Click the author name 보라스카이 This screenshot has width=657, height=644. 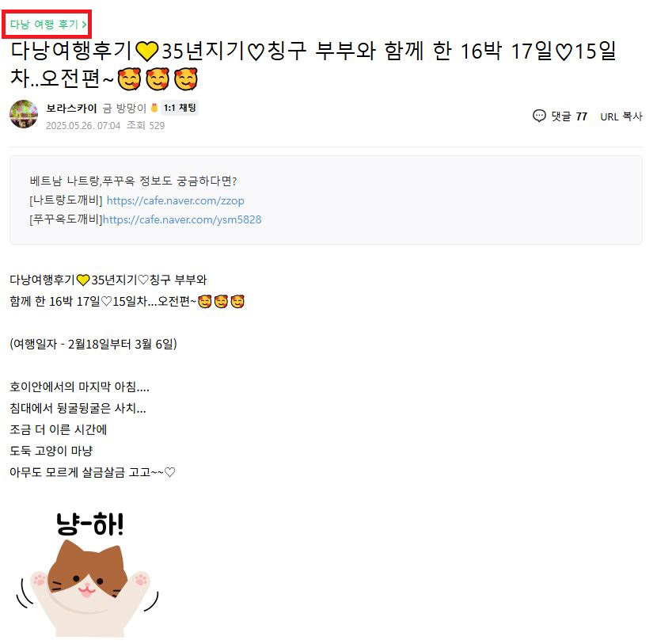[71, 109]
